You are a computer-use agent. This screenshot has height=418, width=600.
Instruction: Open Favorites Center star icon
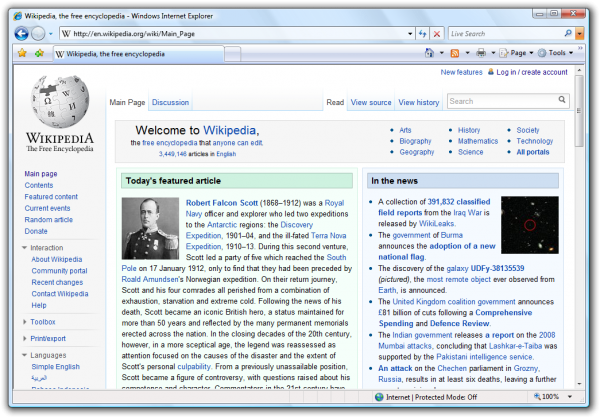[22, 53]
